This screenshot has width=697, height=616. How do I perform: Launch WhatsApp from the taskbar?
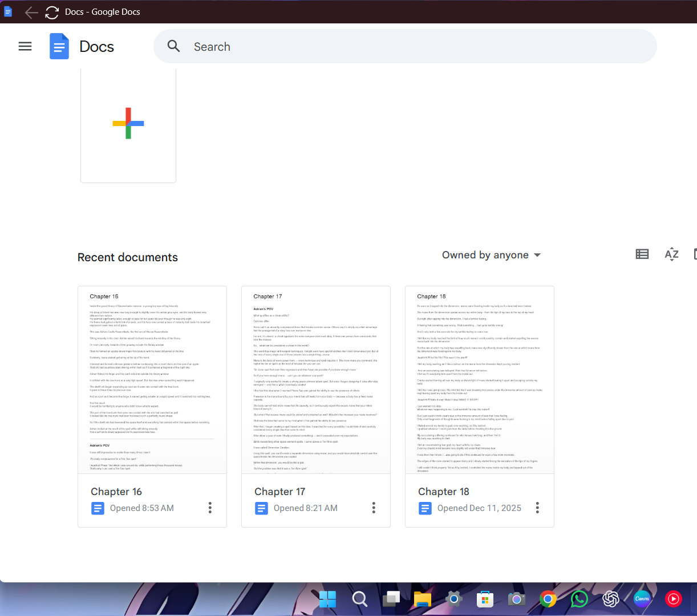579,599
